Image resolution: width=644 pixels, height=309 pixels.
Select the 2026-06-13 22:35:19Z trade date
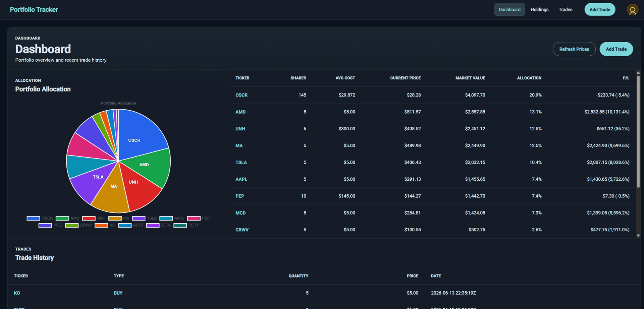click(x=453, y=293)
